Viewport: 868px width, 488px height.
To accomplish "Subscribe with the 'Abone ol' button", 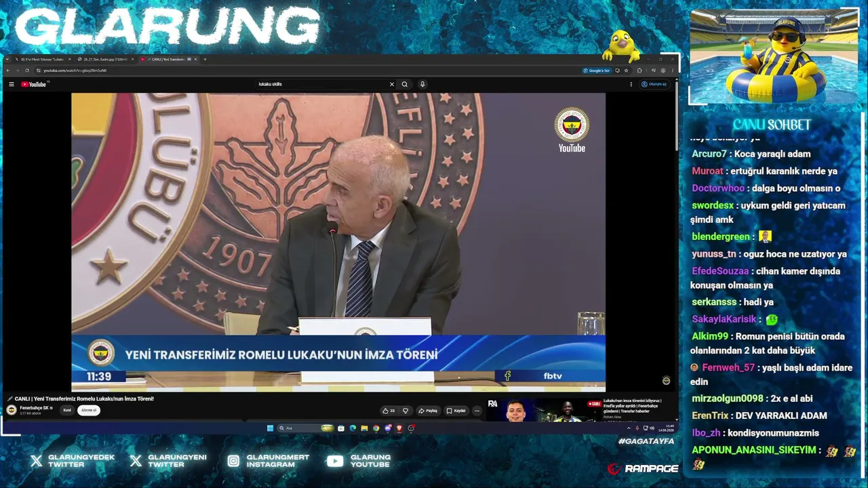I will tap(89, 410).
